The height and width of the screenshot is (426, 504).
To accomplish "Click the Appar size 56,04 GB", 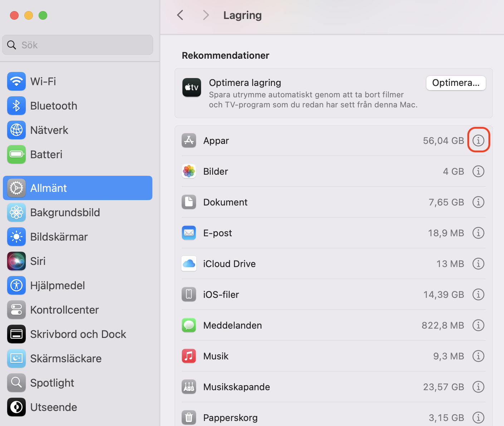I will tap(444, 141).
